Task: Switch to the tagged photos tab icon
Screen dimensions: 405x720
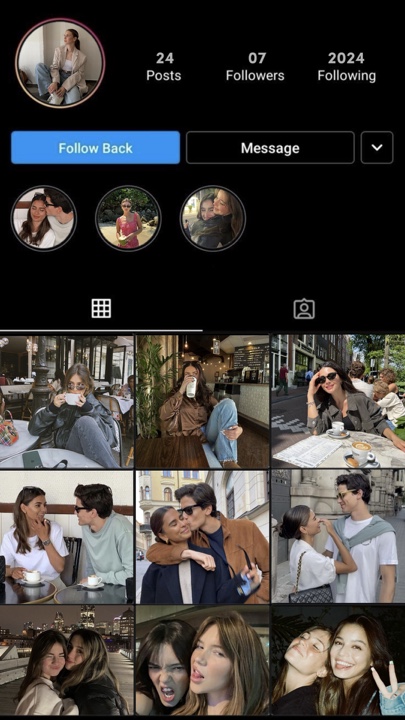Action: [304, 309]
